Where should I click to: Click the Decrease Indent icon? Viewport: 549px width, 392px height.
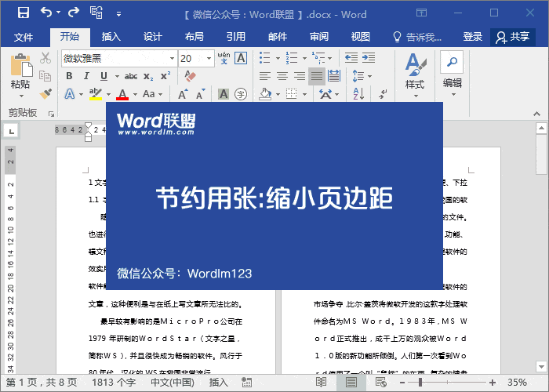pyautogui.click(x=351, y=58)
